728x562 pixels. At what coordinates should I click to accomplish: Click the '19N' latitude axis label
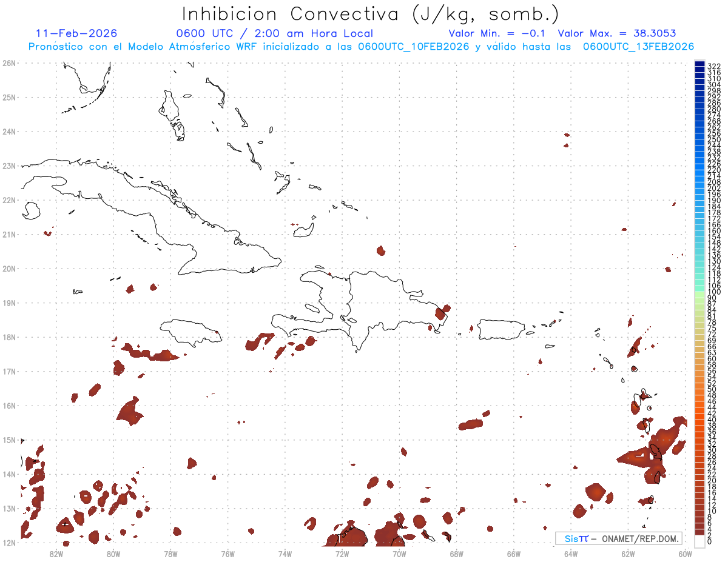click(9, 303)
